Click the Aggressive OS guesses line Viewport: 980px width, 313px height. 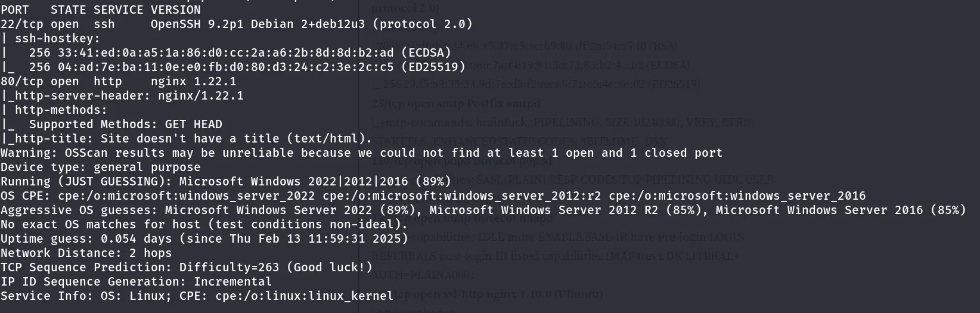click(483, 210)
